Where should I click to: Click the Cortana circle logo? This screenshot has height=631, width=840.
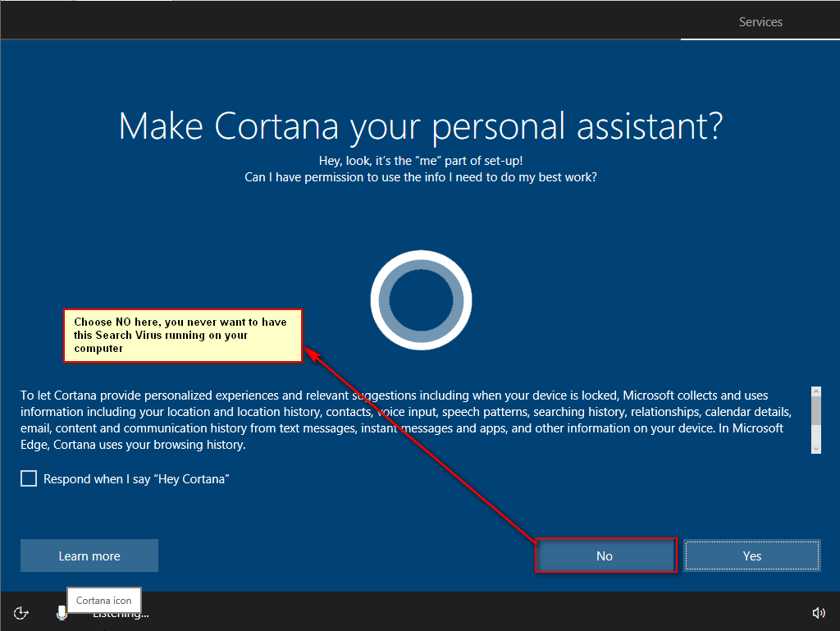coord(421,300)
